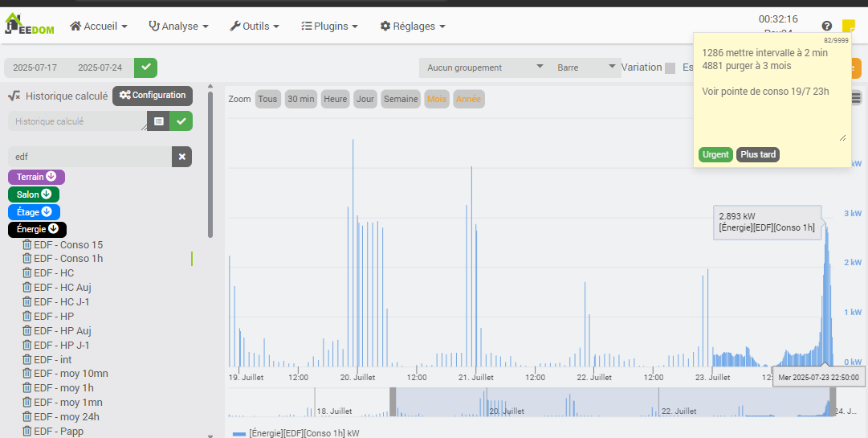Delete history of EDF - HP J-1

tap(26, 345)
